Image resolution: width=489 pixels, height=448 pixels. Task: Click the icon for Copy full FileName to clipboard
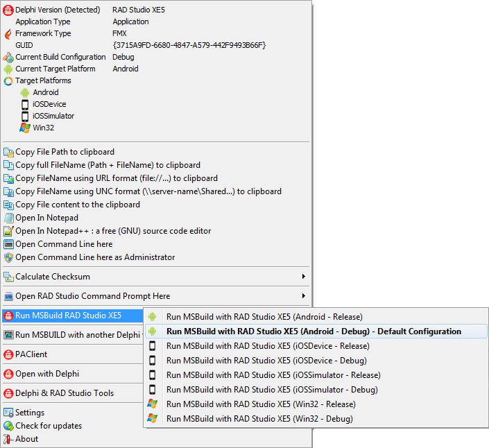point(8,165)
